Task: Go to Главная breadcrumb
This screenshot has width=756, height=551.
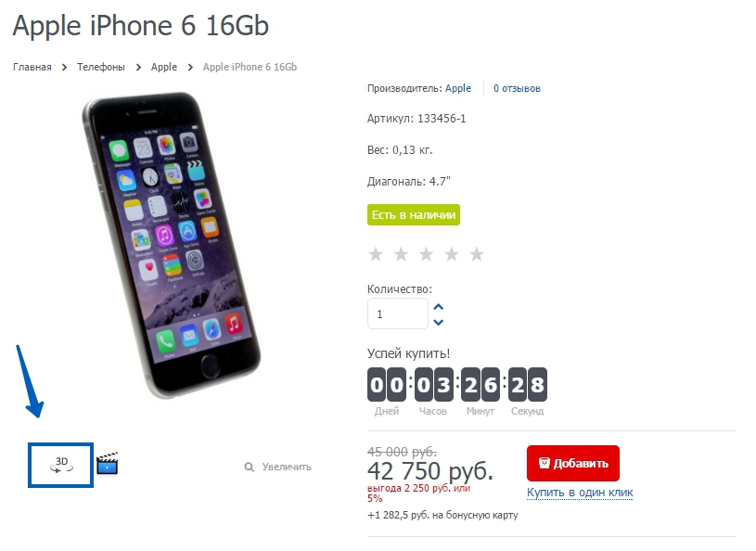Action: [32, 67]
